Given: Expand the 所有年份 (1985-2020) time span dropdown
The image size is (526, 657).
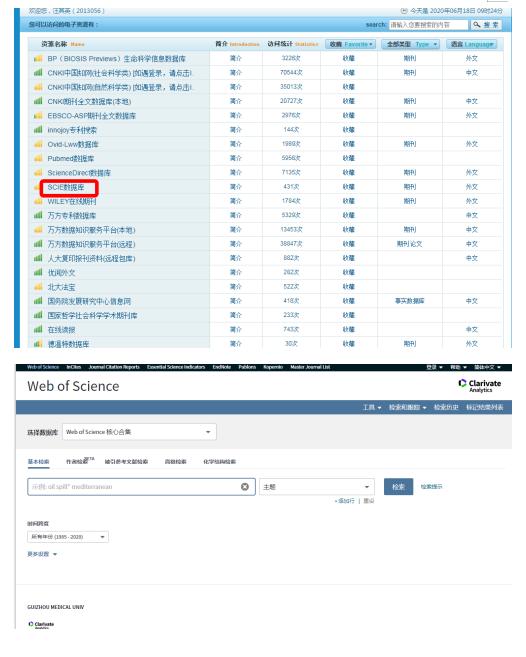Looking at the screenshot, I should (x=68, y=537).
